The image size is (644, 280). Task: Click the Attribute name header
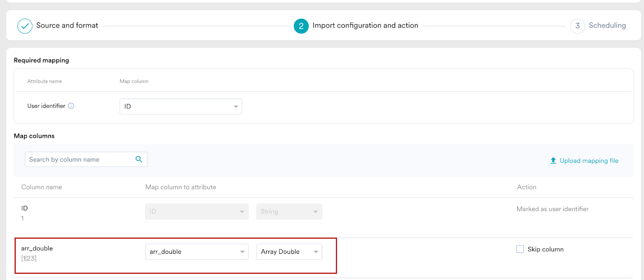(45, 81)
